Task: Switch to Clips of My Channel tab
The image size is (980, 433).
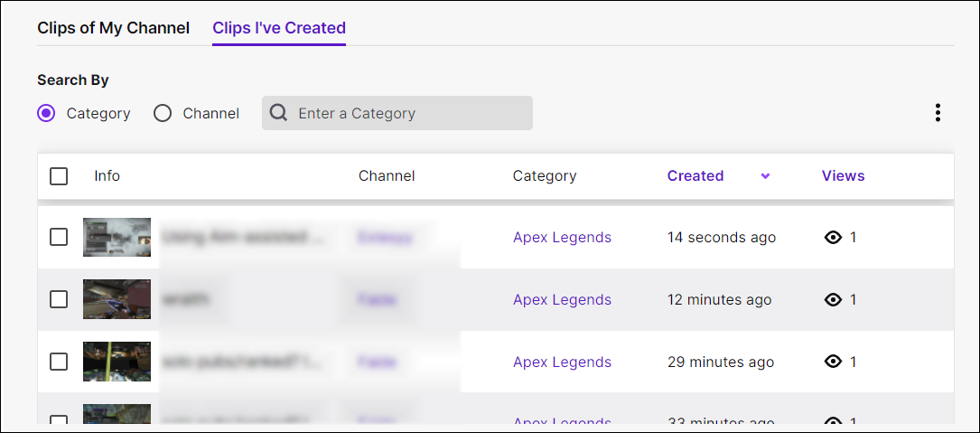Action: coord(113,28)
